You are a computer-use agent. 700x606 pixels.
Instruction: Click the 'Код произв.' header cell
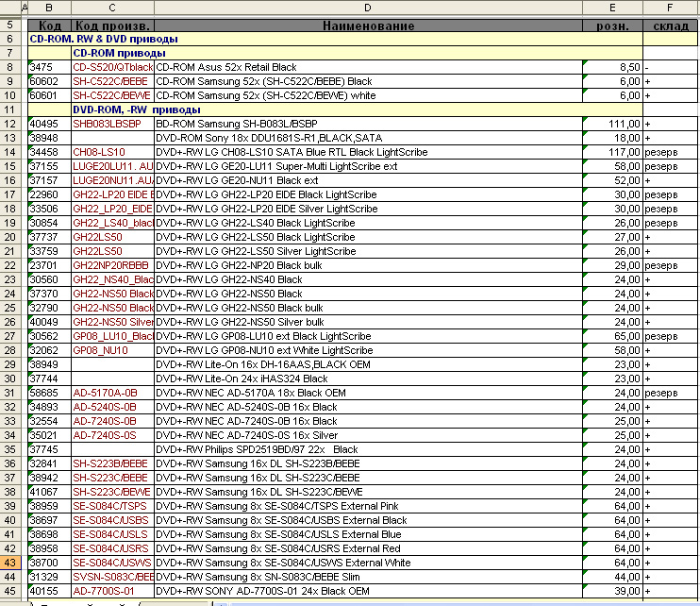point(113,25)
